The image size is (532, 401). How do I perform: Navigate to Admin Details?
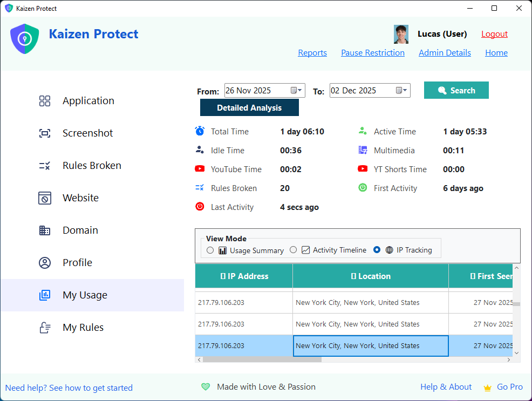(445, 52)
